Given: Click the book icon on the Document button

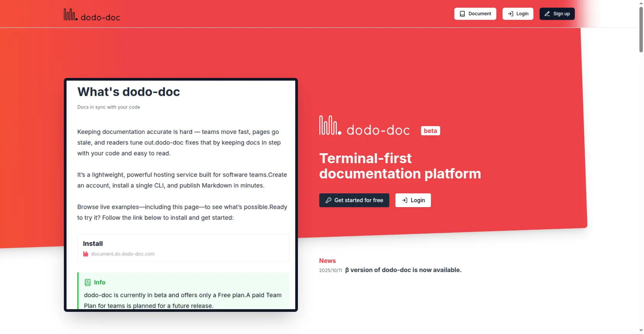Looking at the screenshot, I should tap(462, 14).
